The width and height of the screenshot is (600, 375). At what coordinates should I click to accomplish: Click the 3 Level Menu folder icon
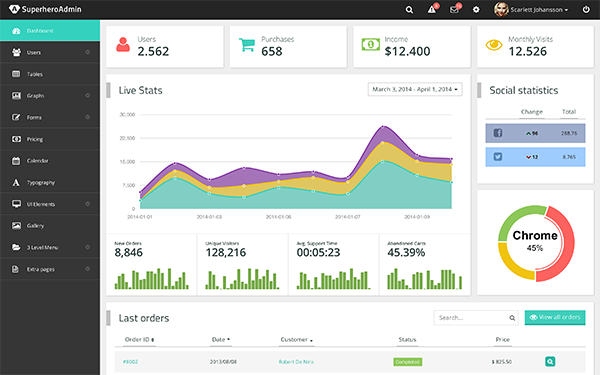coord(16,248)
